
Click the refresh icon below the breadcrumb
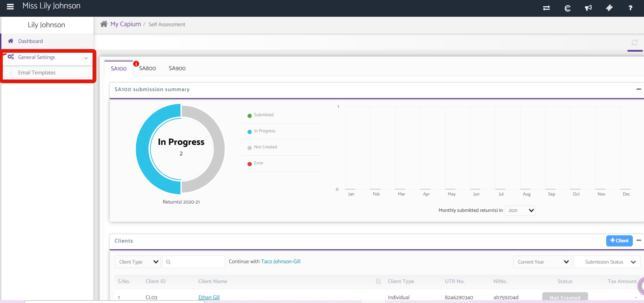pos(635,43)
